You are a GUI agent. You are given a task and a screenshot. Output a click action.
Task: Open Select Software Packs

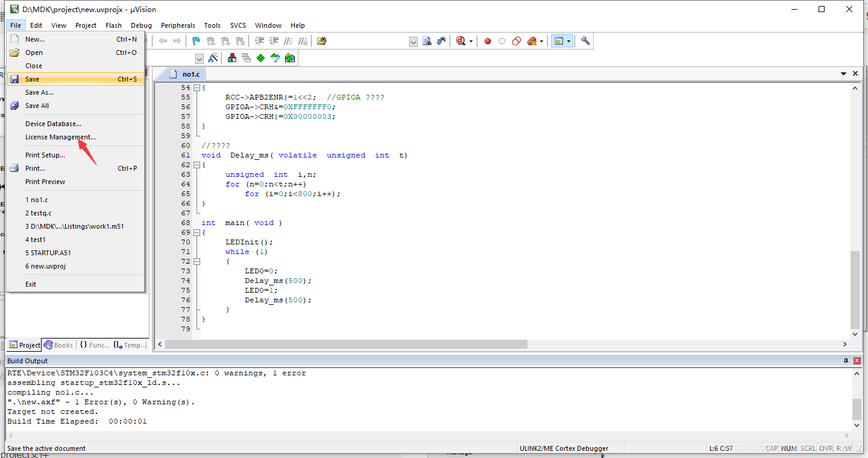pyautogui.click(x=275, y=58)
